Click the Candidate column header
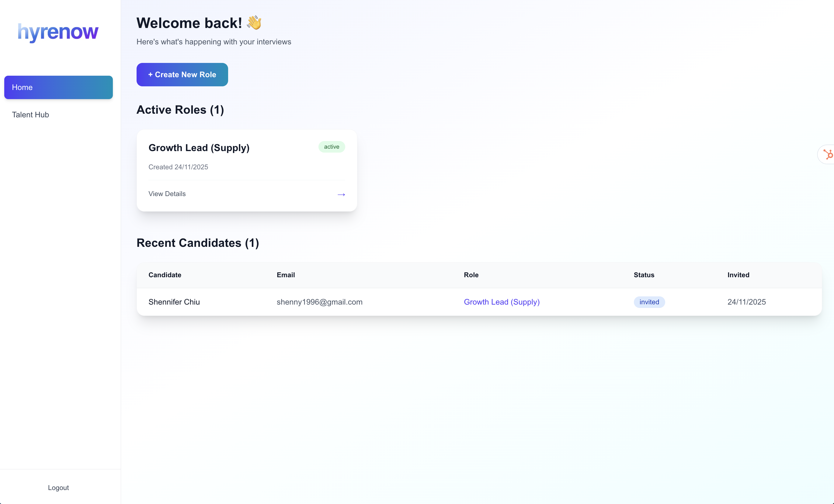Image resolution: width=834 pixels, height=504 pixels. 165,275
